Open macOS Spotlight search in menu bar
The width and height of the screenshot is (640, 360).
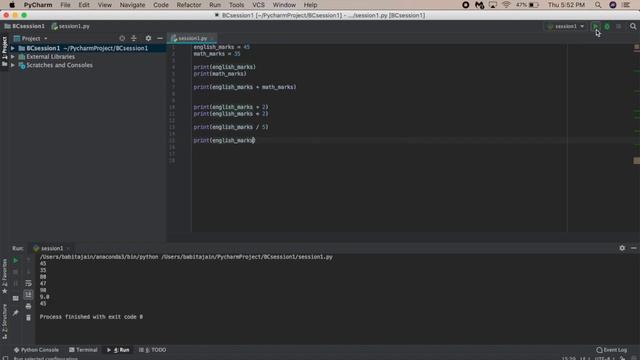click(x=598, y=5)
